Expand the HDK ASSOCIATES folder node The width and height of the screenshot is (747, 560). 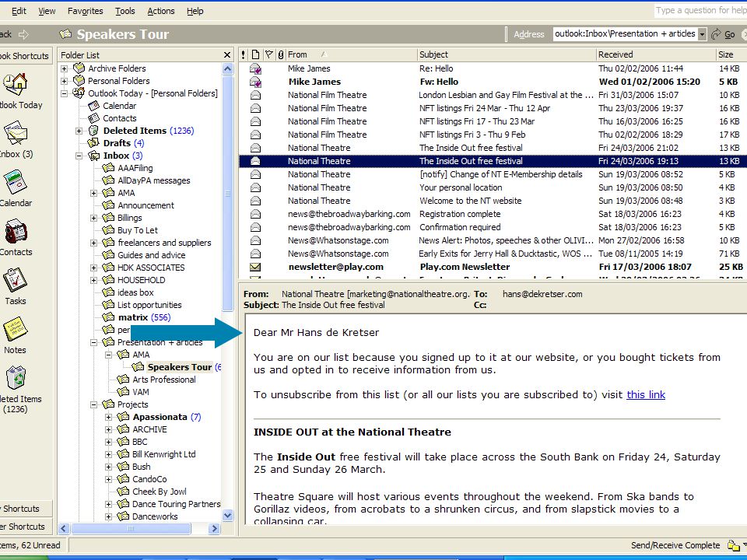pos(94,268)
